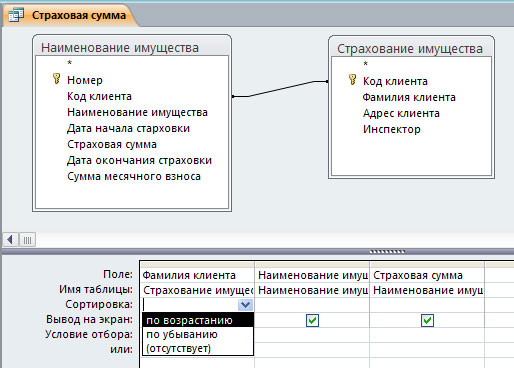Choose по возрастанию sort option

point(198,320)
